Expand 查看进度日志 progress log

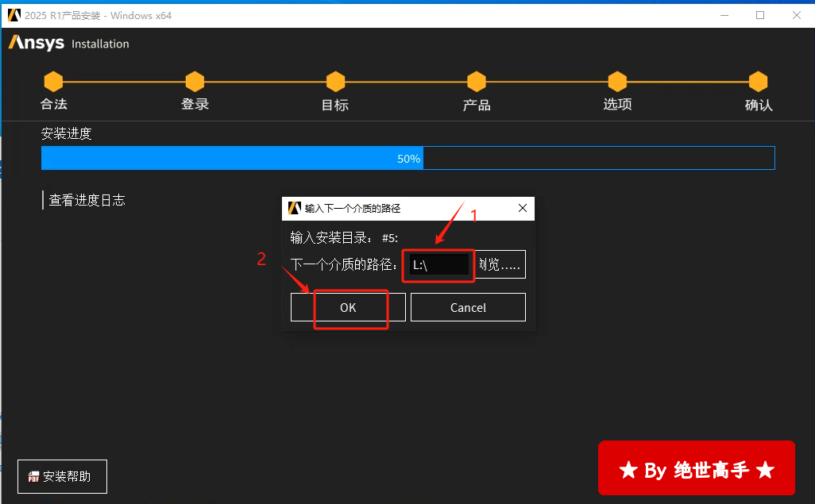click(87, 200)
